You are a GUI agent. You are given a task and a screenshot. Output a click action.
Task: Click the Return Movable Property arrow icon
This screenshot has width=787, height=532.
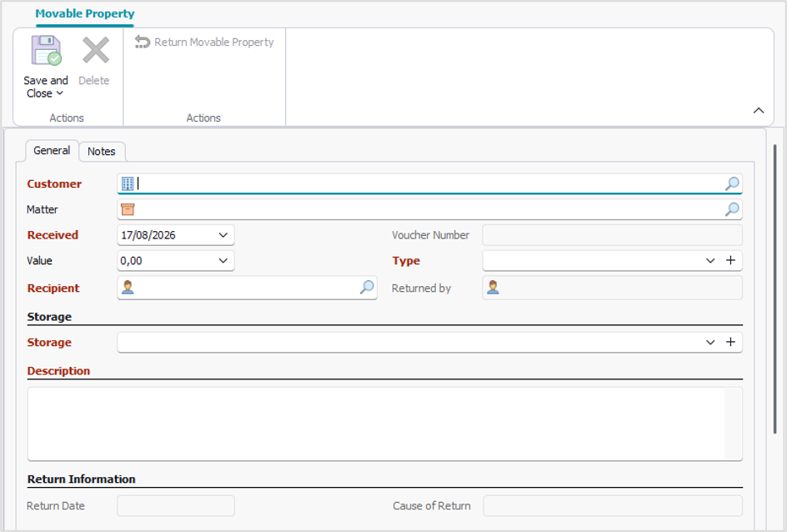[143, 43]
